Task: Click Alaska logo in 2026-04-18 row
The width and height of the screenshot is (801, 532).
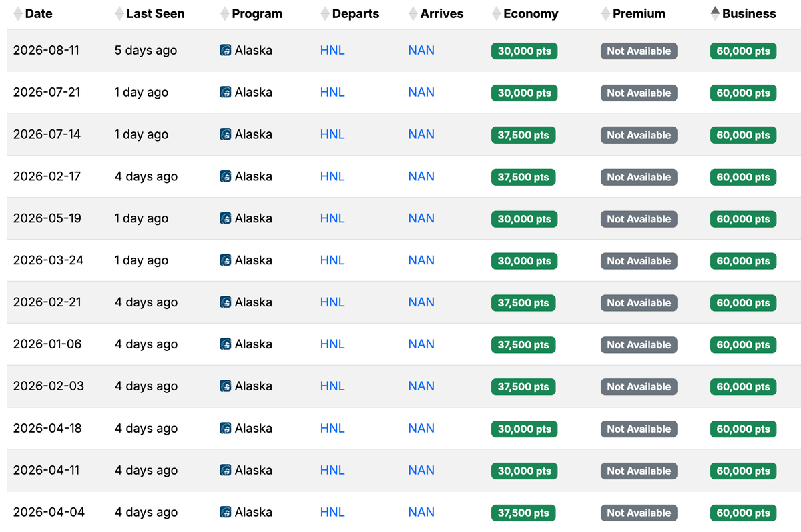Action: point(226,429)
